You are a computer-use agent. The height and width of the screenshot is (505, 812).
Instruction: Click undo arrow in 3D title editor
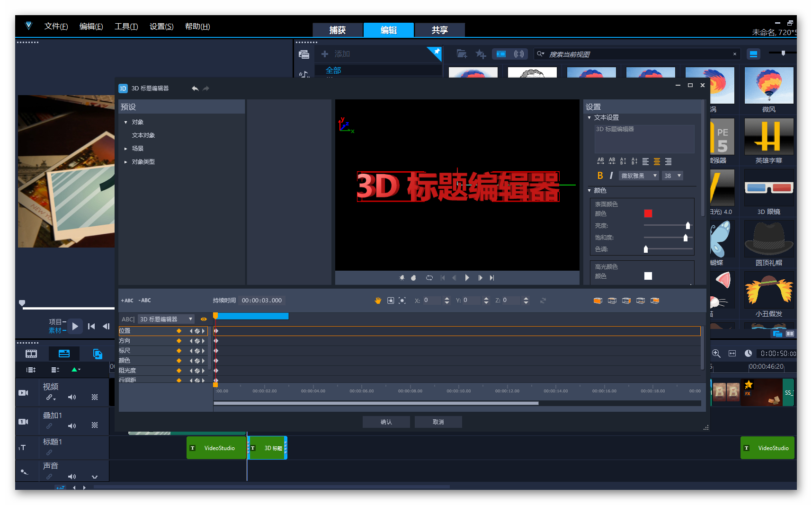195,89
